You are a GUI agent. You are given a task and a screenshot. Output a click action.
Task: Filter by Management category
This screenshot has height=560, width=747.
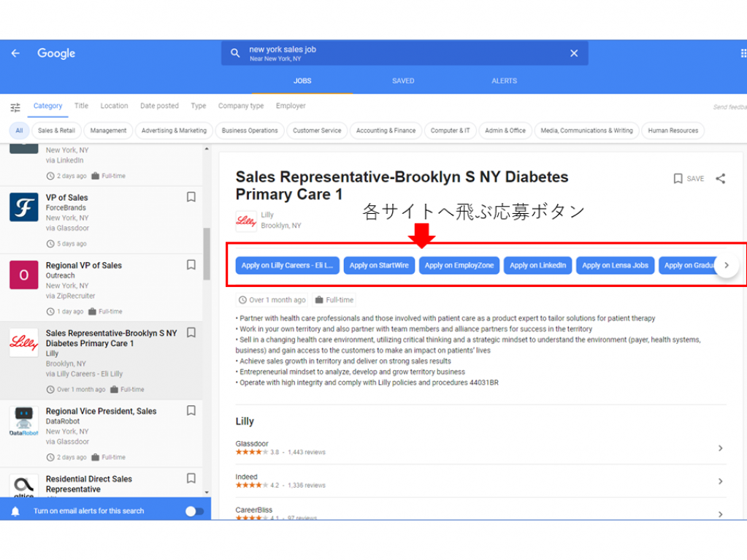coord(108,131)
